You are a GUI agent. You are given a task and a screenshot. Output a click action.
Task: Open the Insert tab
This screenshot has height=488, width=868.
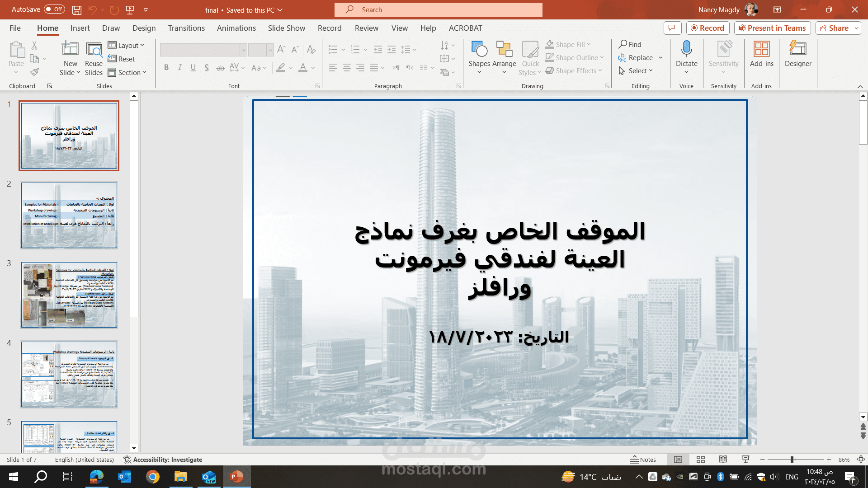[80, 28]
